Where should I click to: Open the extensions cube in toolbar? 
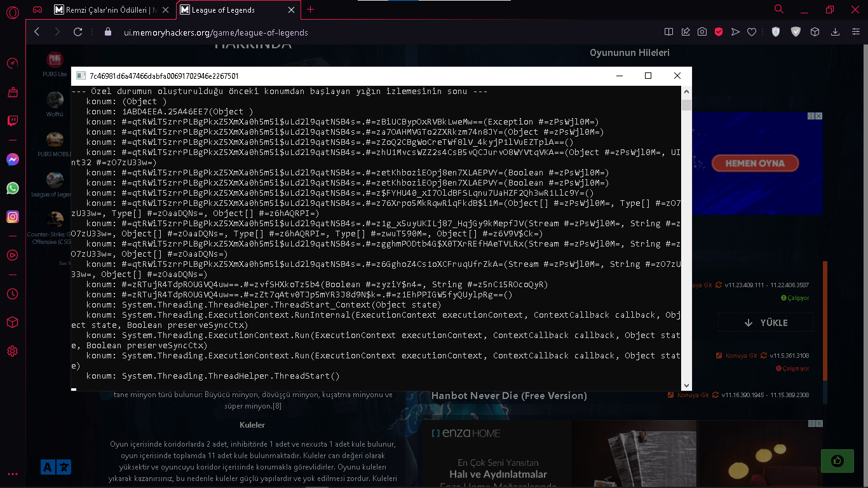coord(815,32)
